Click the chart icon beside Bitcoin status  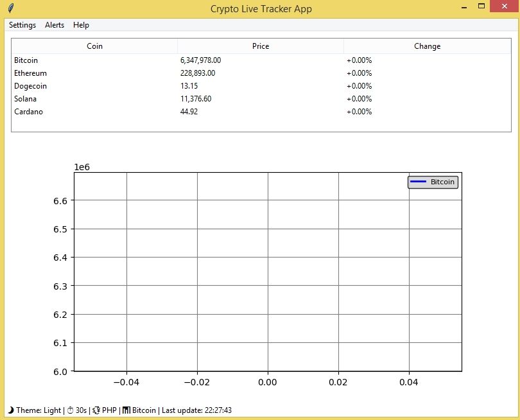tap(126, 410)
